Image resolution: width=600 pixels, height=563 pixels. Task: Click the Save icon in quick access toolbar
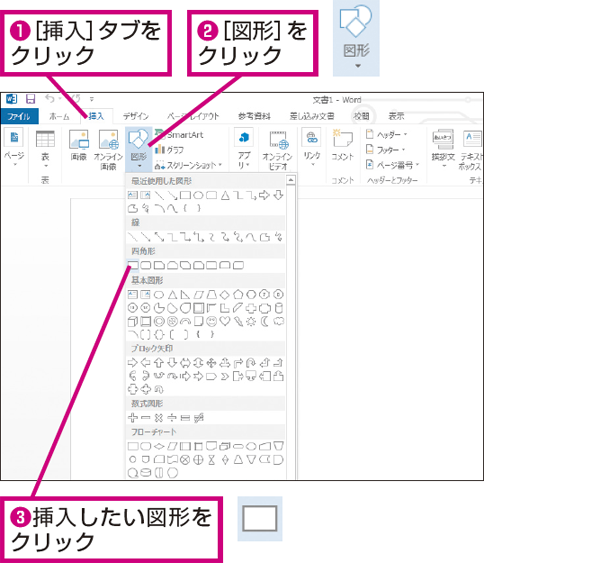click(31, 99)
